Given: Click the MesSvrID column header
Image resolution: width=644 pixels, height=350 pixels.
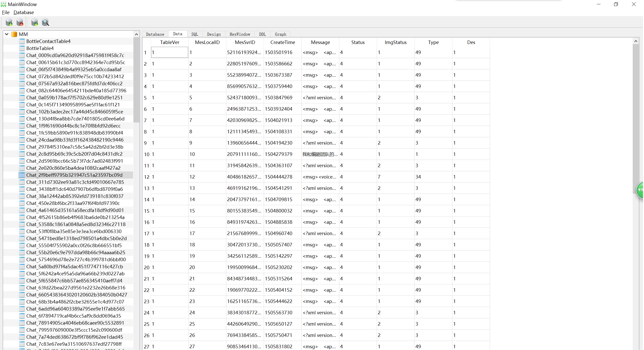Looking at the screenshot, I should tap(245, 42).
